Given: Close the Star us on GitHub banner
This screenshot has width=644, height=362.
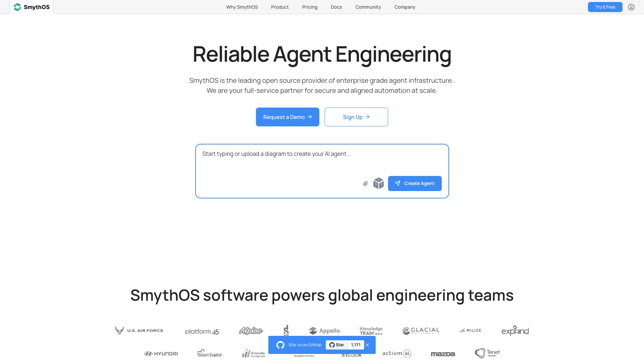Looking at the screenshot, I should 367,345.
